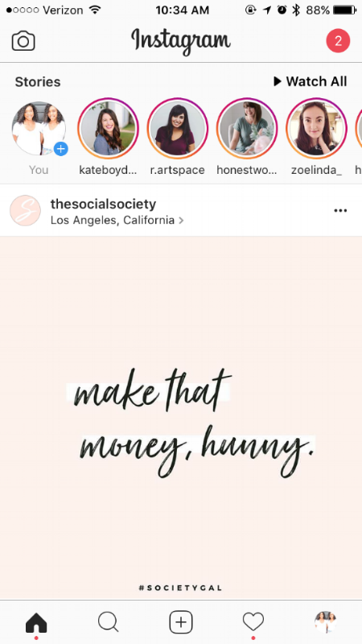Expand location via chevron after California

click(x=181, y=221)
